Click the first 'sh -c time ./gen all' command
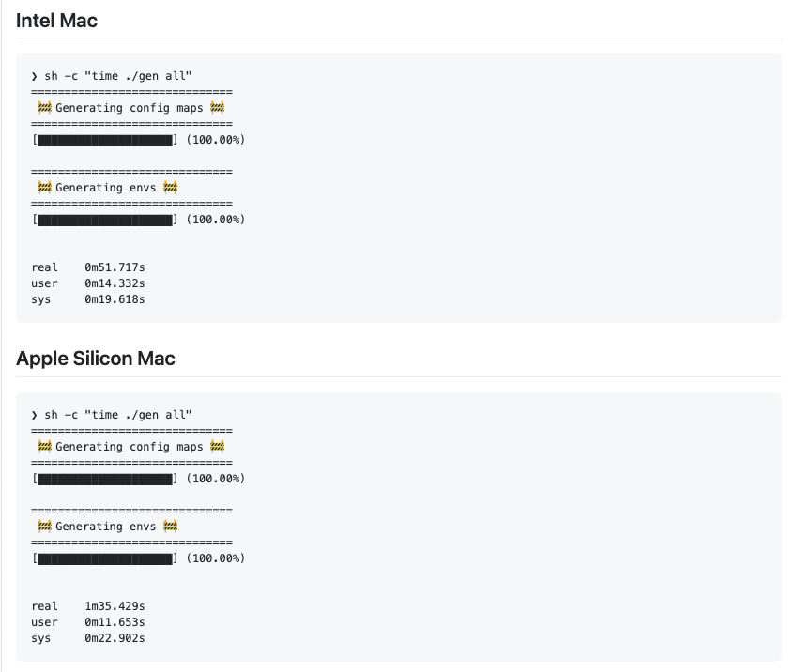 117,76
